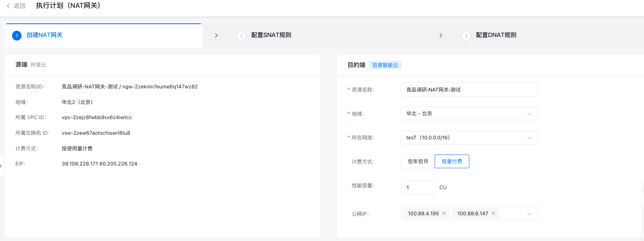
Task: Click the switch ID vsw-2zew67aotxchiswrl8lu8
Action: [96, 133]
